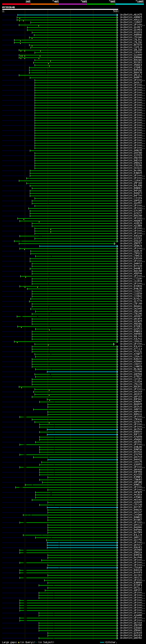Select hit label UniRef100_C1M063
Screen dimensions: 146x644
(131, 180)
